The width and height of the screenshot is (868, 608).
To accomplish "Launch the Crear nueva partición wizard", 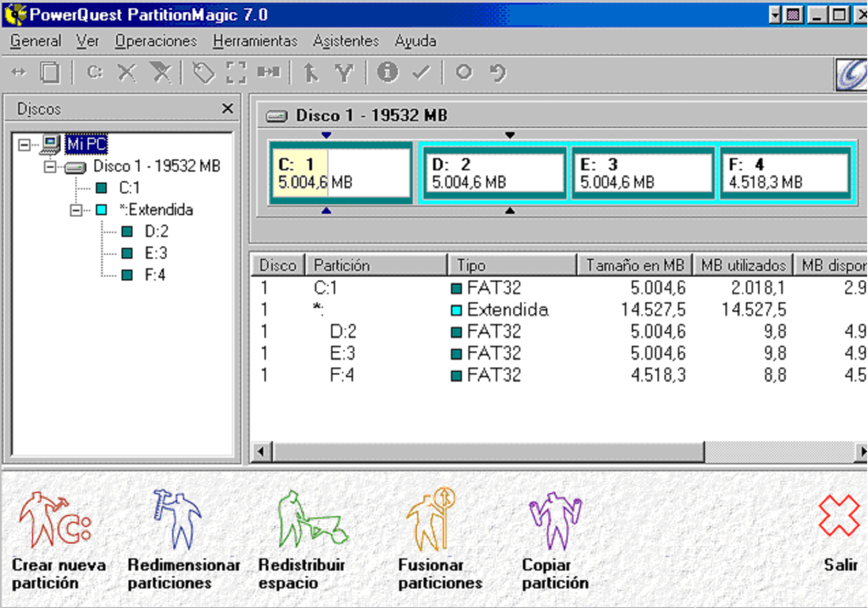I will (58, 540).
